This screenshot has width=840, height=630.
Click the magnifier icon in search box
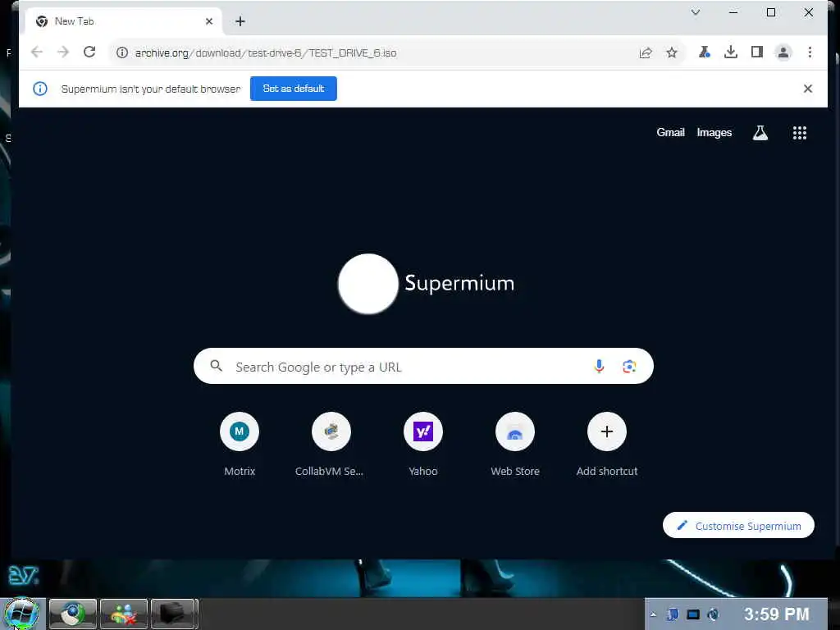[216, 366]
